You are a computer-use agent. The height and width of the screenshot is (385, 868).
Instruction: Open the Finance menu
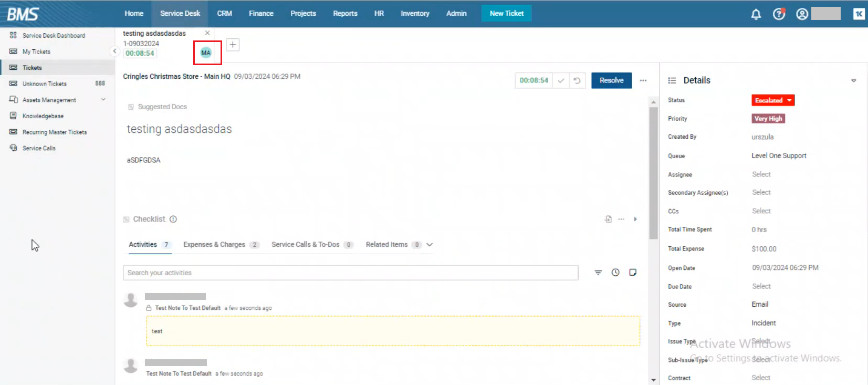pos(261,14)
